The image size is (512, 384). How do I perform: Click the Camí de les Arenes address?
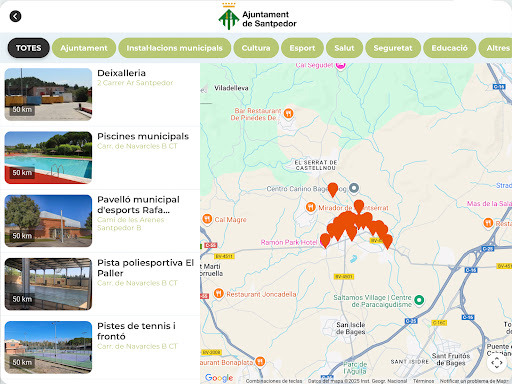pos(131,224)
